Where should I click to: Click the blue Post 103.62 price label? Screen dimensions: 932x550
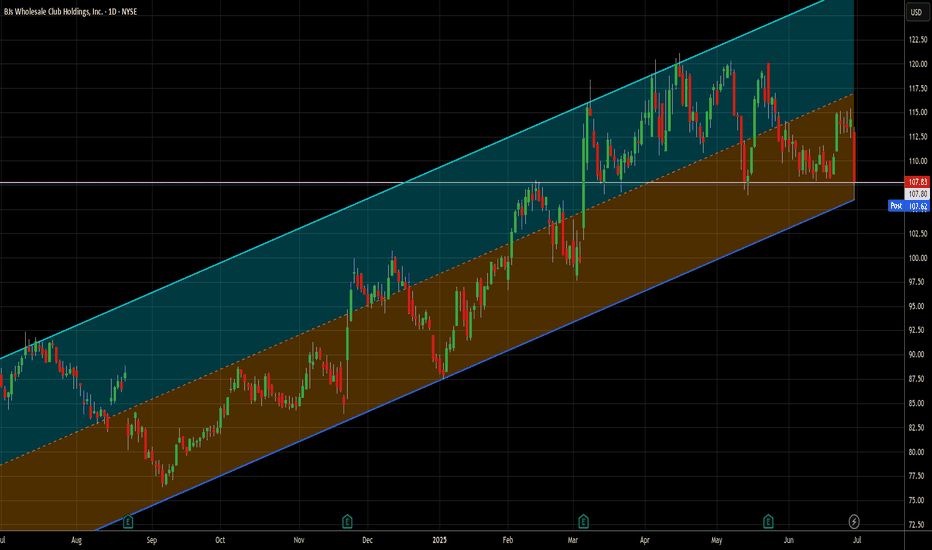point(909,206)
